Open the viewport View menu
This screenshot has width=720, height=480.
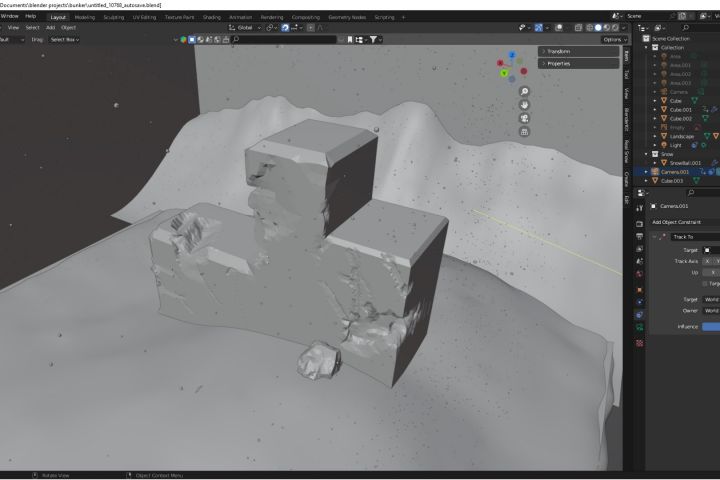click(13, 28)
